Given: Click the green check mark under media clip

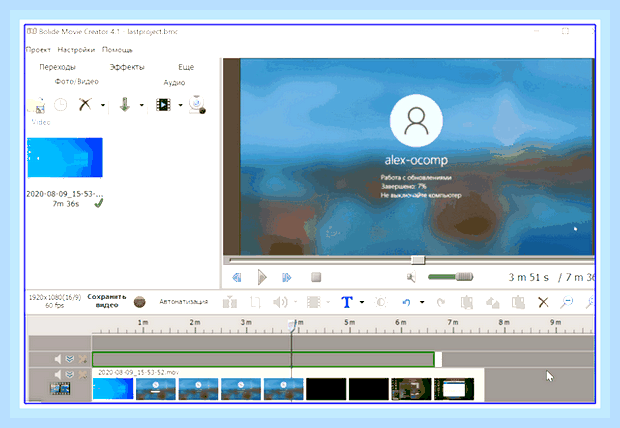Looking at the screenshot, I should pyautogui.click(x=98, y=203).
